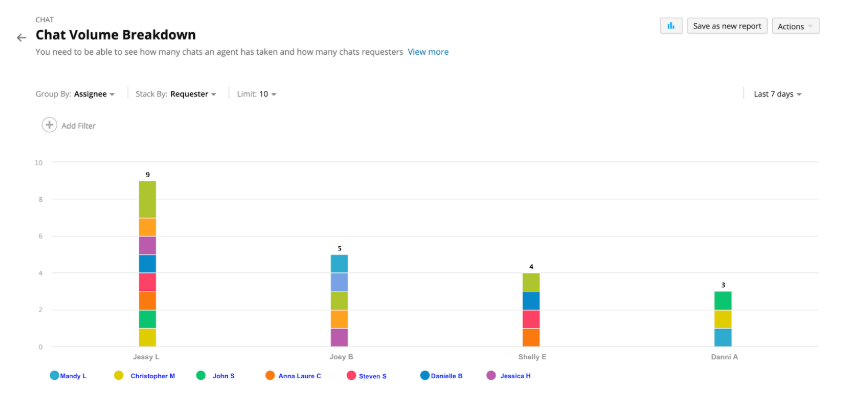Open the Group By Assignee dropdown
The image size is (841, 401).
click(x=95, y=94)
